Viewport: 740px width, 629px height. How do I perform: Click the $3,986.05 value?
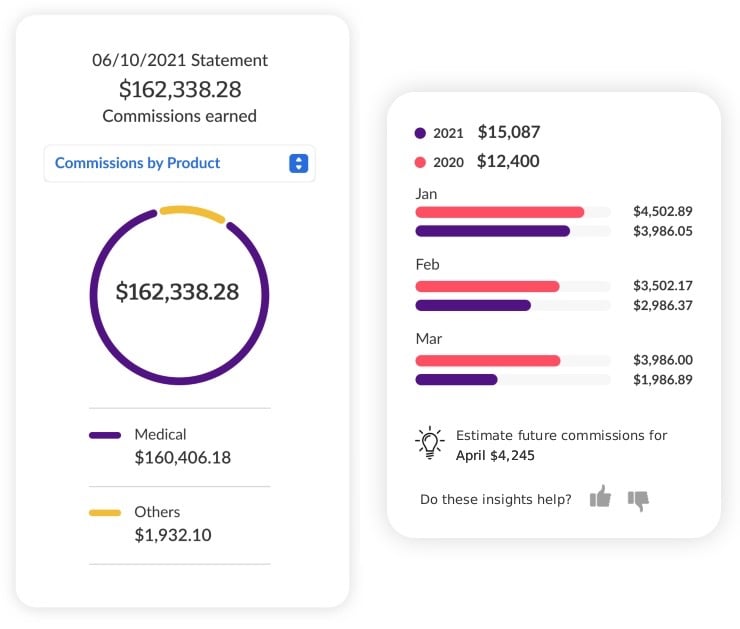[x=663, y=231]
